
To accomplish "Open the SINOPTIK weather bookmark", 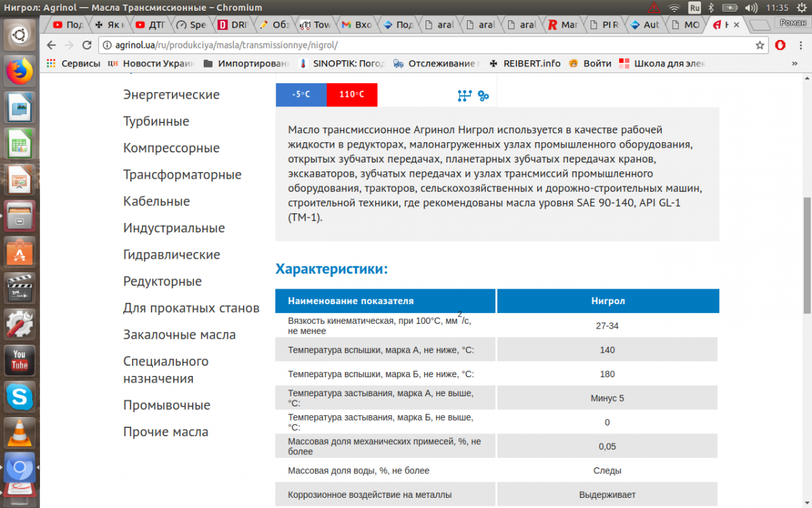I will (x=342, y=63).
